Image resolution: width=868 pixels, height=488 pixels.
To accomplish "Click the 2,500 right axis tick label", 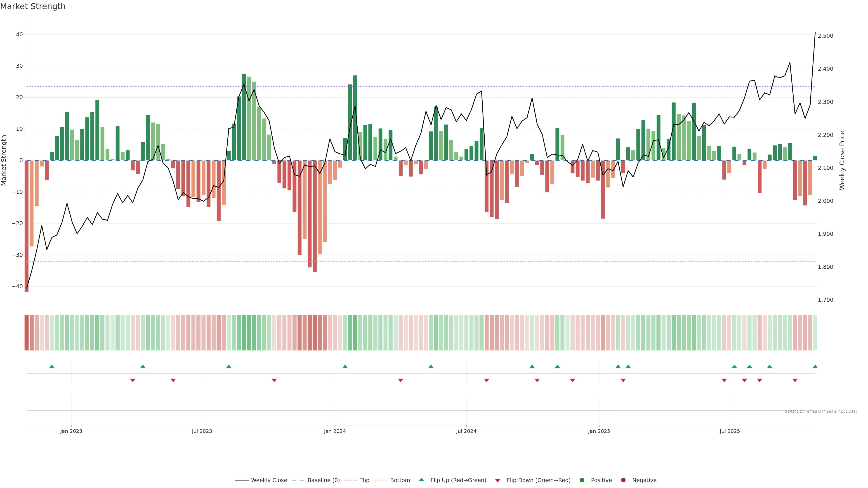I will point(825,36).
